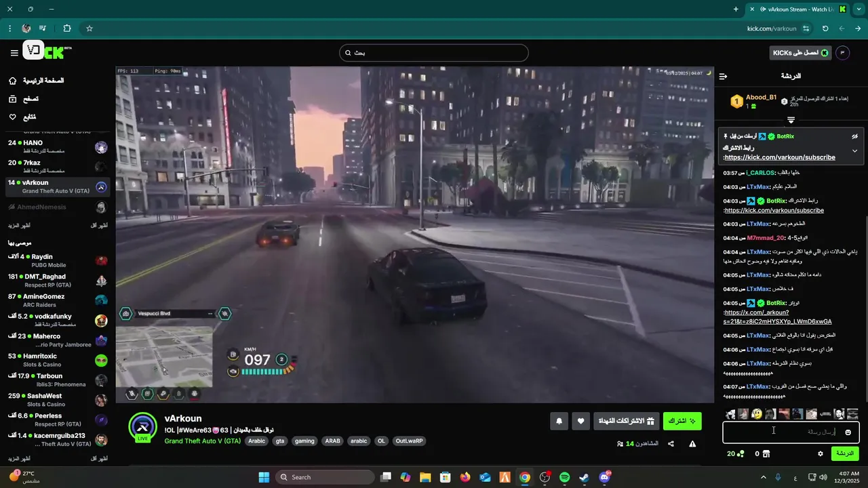Open Windows Start menu
The height and width of the screenshot is (488, 868).
point(264,477)
